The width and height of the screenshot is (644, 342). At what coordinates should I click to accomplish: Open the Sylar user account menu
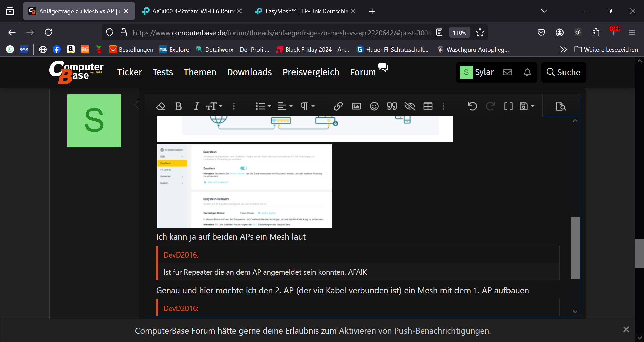(477, 72)
